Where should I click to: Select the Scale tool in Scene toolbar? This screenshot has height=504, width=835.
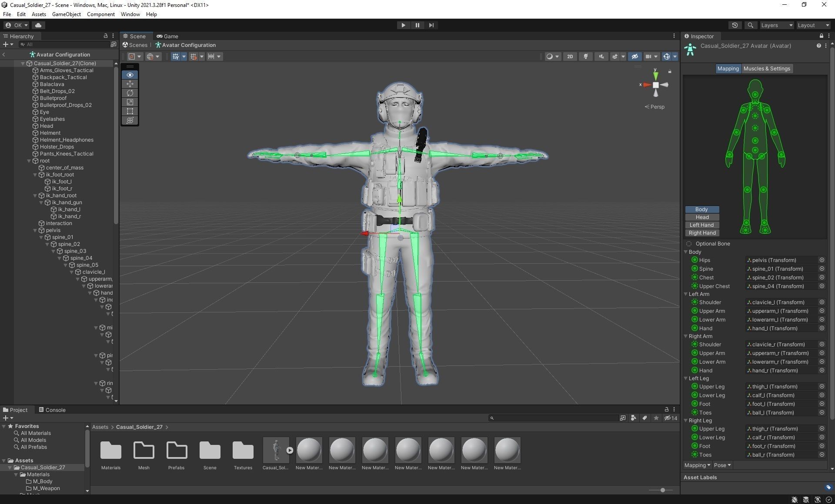130,102
